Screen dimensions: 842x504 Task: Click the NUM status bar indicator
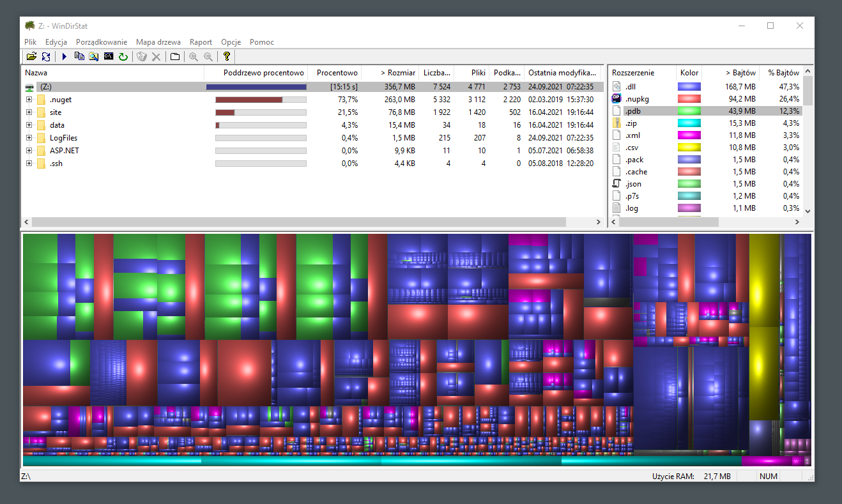[769, 477]
